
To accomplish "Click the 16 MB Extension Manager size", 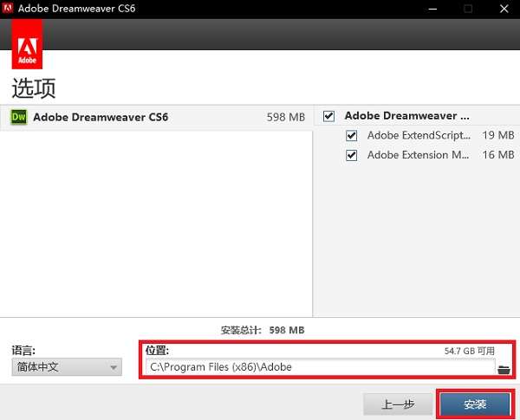I will 498,154.
